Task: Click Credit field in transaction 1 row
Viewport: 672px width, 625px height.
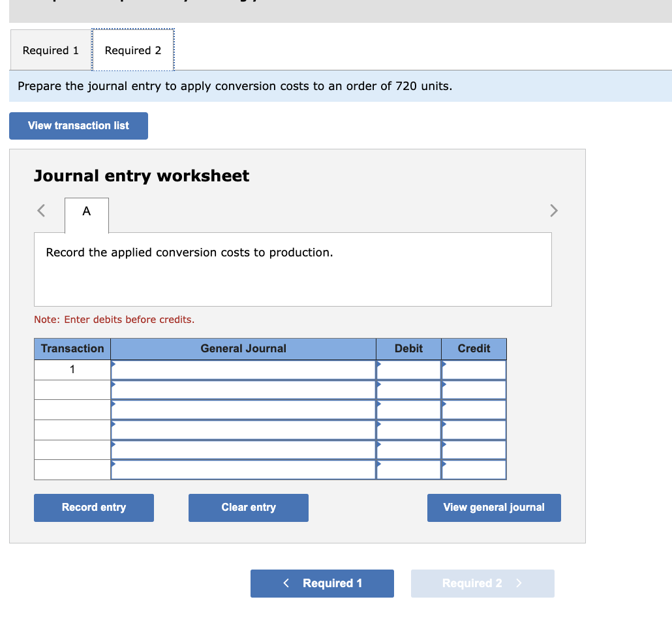Action: pyautogui.click(x=474, y=370)
